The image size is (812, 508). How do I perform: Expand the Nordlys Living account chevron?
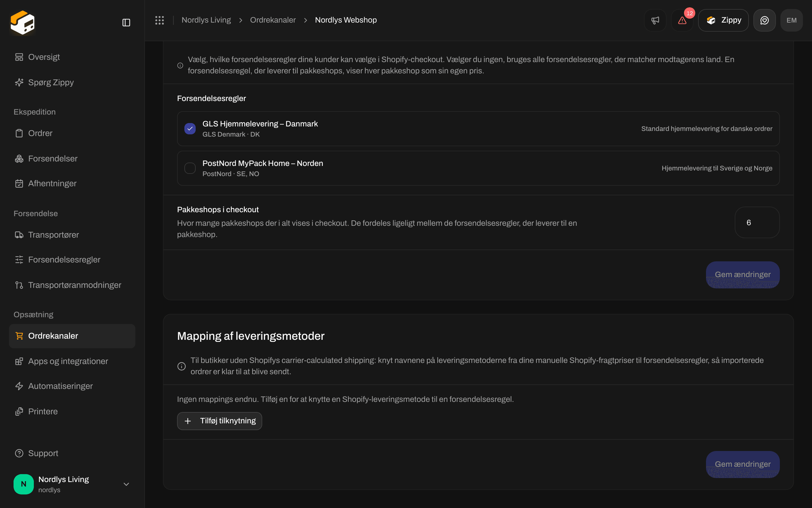(126, 484)
